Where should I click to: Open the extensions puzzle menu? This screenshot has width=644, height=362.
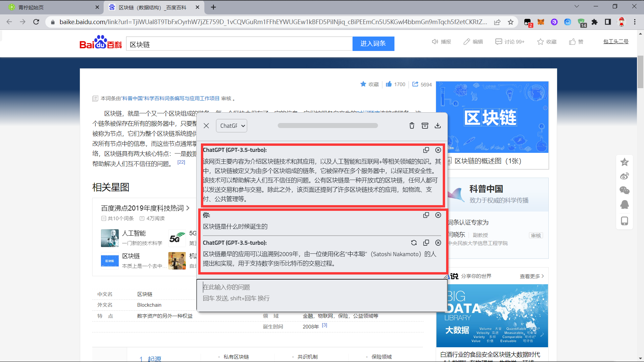(x=594, y=22)
